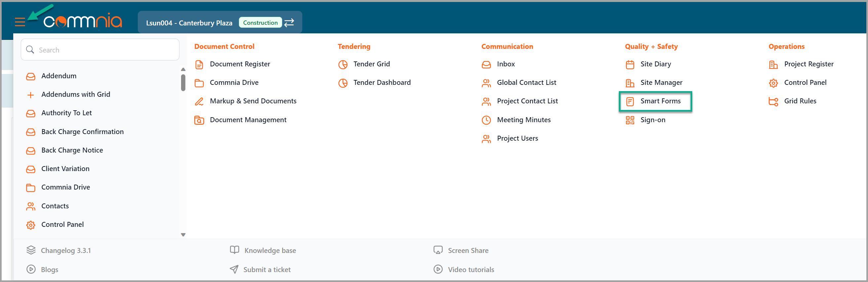868x282 pixels.
Task: Click the Communication heading
Action: [507, 47]
